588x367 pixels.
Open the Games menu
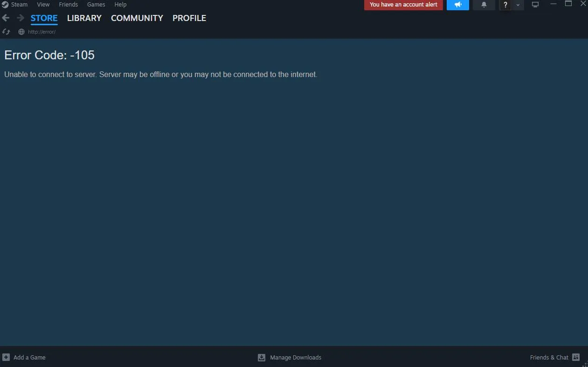tap(96, 5)
